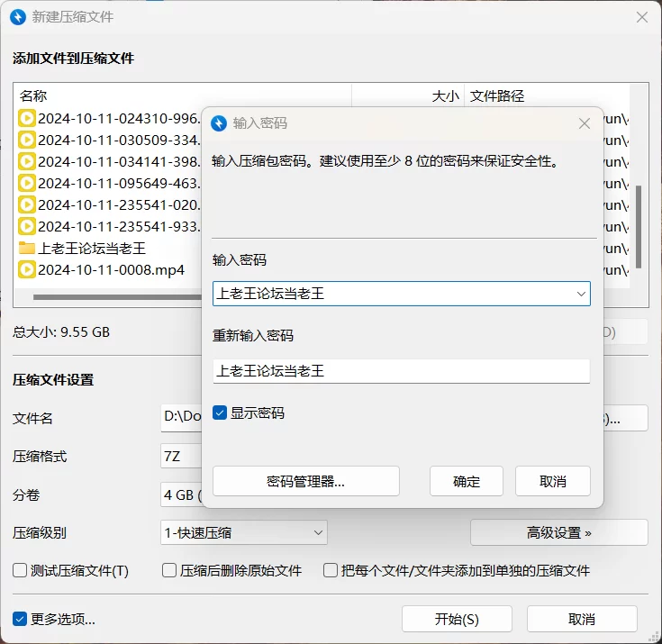The width and height of the screenshot is (662, 644).
Task: Click the video icon for 2024-10-11-235541-020
Action: tap(27, 204)
